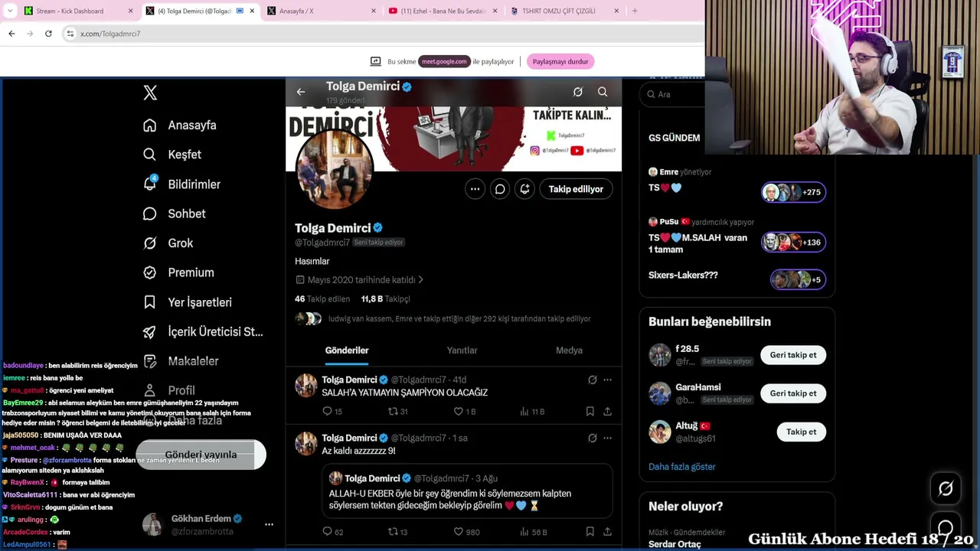
Task: Share the SALAH'A YATMAYIN post
Action: (x=607, y=412)
